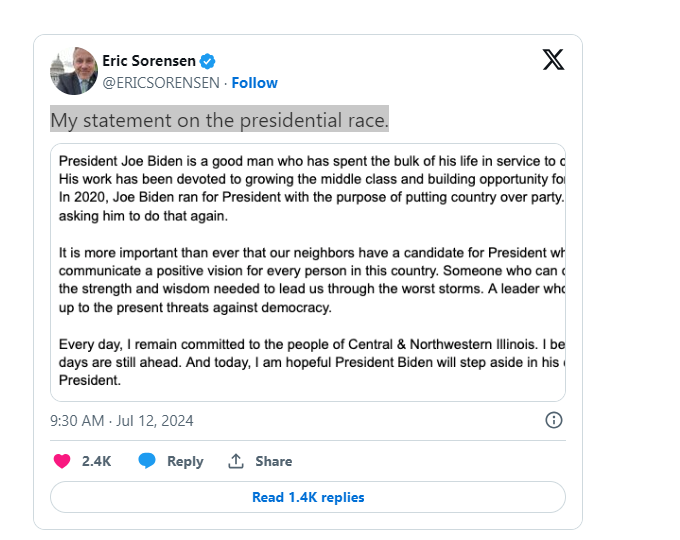Click the paragraph starting "Every day, I remain committed"
This screenshot has height=540, width=680.
point(310,356)
